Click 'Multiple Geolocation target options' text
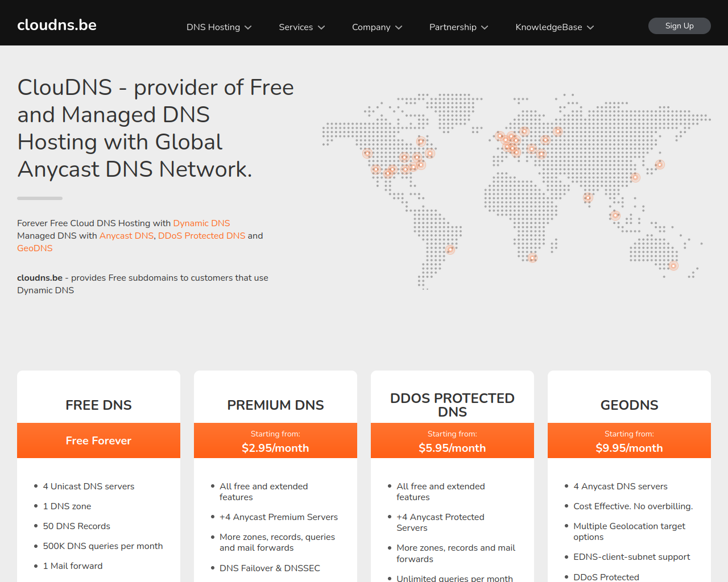 click(x=629, y=531)
